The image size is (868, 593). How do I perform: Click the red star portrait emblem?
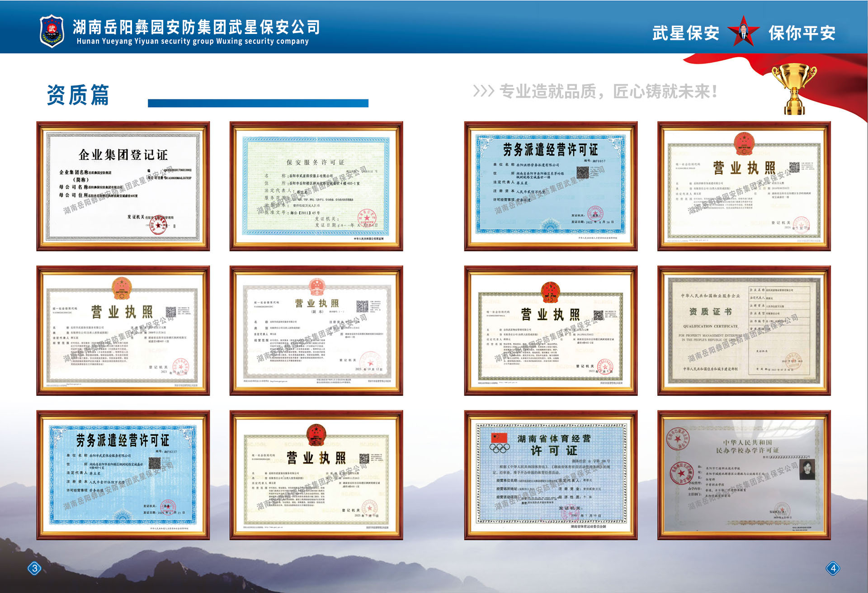743,32
